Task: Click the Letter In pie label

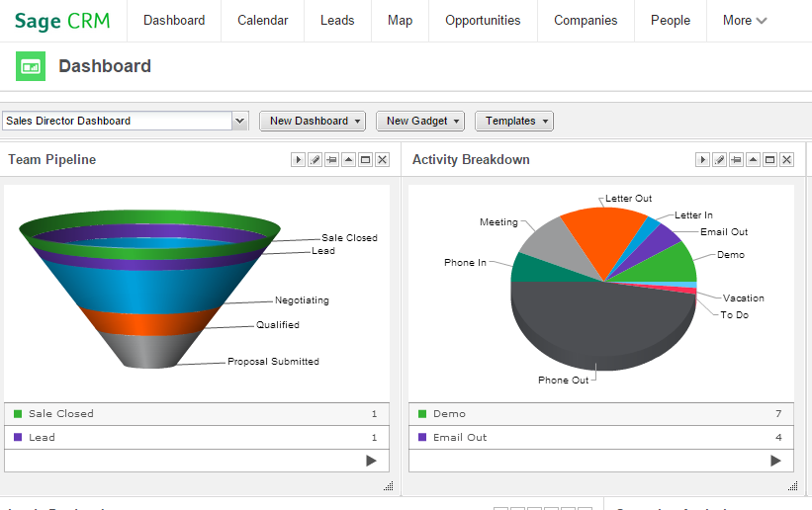Action: [x=693, y=214]
